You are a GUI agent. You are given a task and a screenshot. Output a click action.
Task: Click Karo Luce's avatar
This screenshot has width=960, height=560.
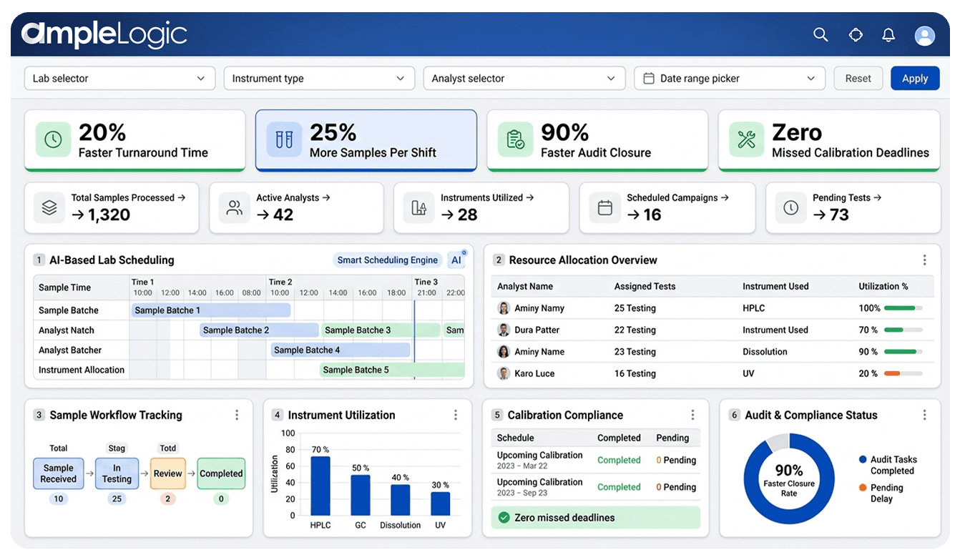point(504,373)
